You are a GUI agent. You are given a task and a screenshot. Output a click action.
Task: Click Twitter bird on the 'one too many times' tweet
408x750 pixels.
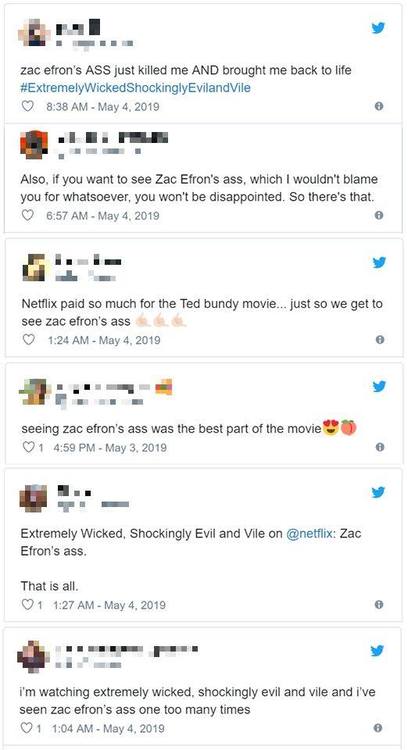[x=377, y=651]
